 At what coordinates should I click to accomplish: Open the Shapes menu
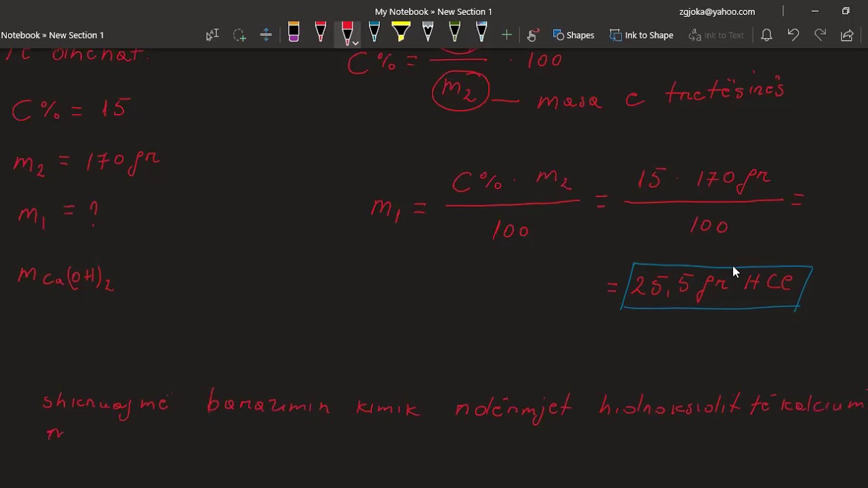(x=574, y=35)
